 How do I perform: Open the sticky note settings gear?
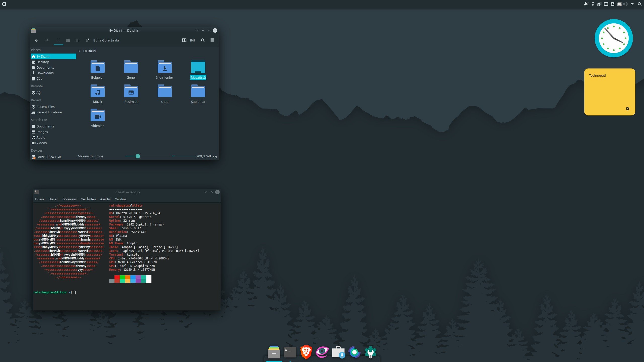pos(628,108)
